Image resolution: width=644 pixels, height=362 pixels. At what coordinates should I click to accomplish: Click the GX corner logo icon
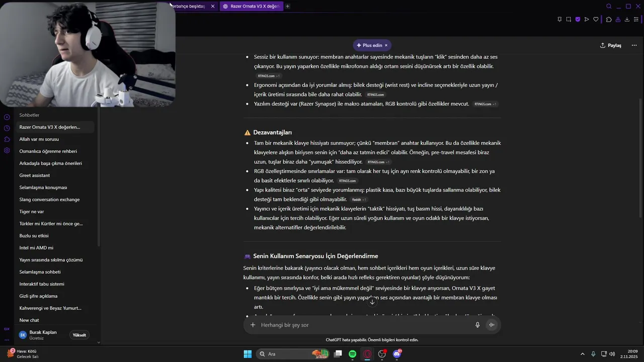click(x=7, y=329)
